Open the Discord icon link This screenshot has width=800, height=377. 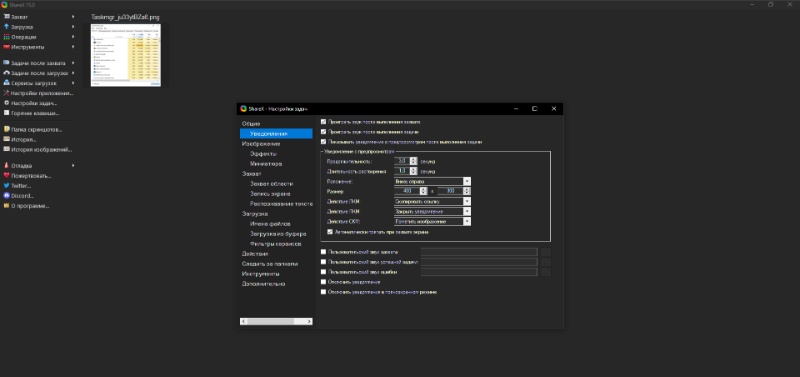[7, 196]
